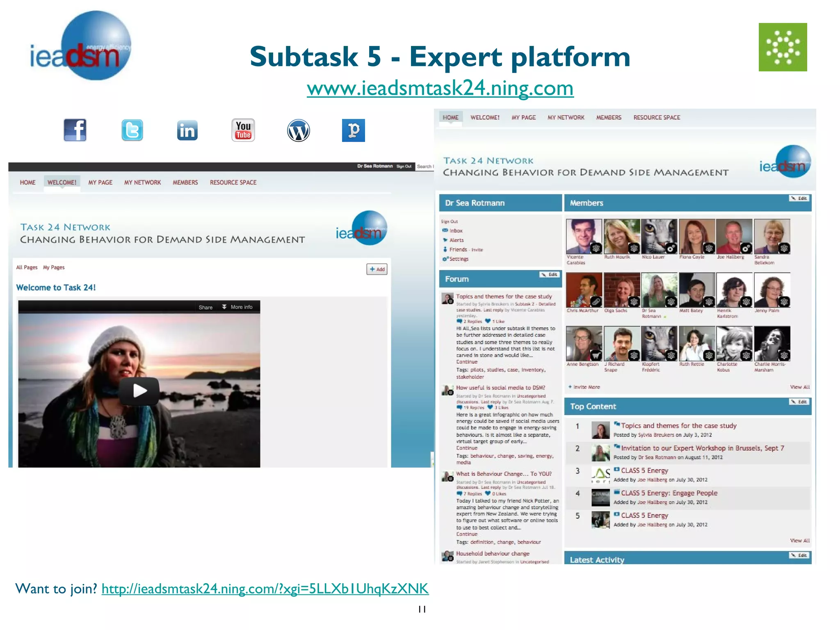
Task: Open forum topic What is Behaviour Change... To YOU?
Action: 504,474
